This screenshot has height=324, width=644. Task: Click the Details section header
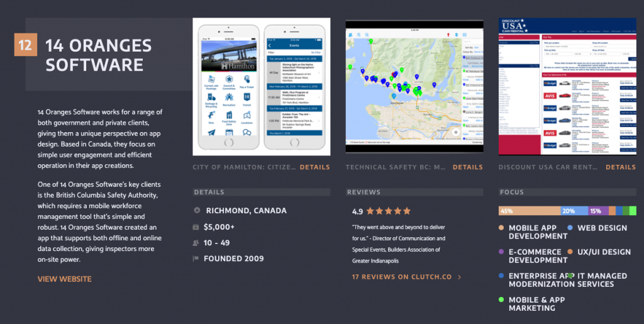pos(261,192)
